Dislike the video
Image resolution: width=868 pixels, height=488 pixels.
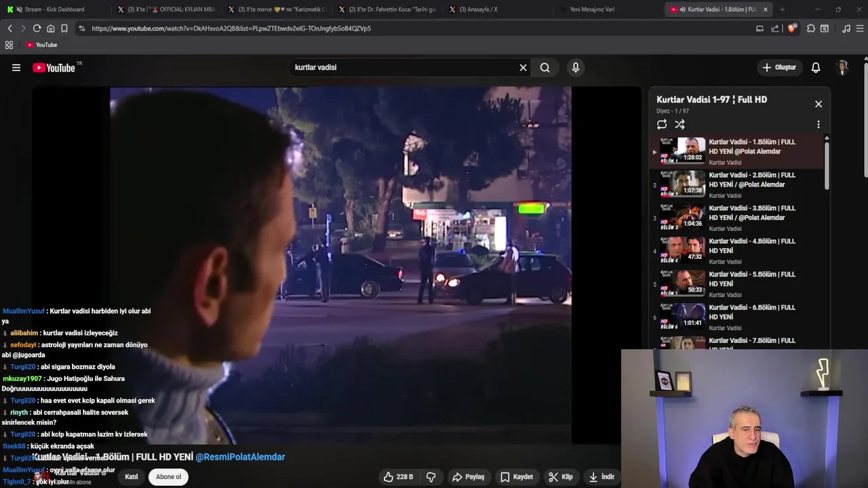click(431, 477)
